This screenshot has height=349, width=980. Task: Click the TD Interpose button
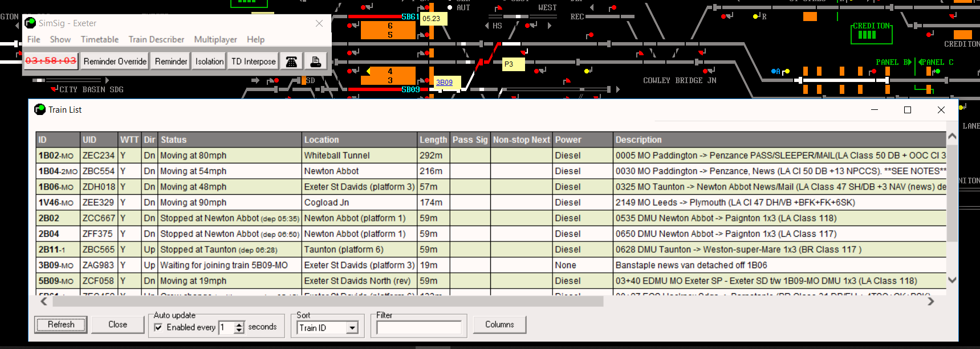point(253,61)
